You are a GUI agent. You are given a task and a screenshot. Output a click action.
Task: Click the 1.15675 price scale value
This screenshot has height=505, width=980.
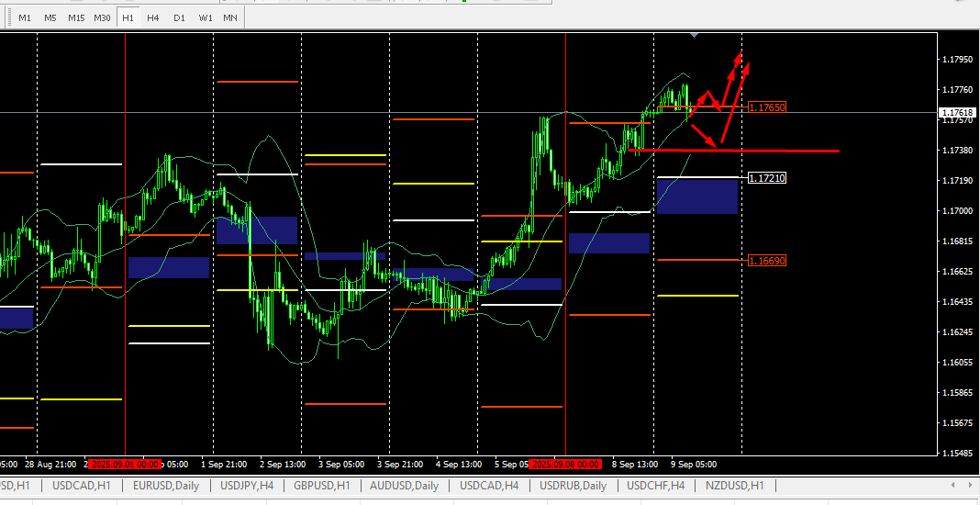click(957, 423)
